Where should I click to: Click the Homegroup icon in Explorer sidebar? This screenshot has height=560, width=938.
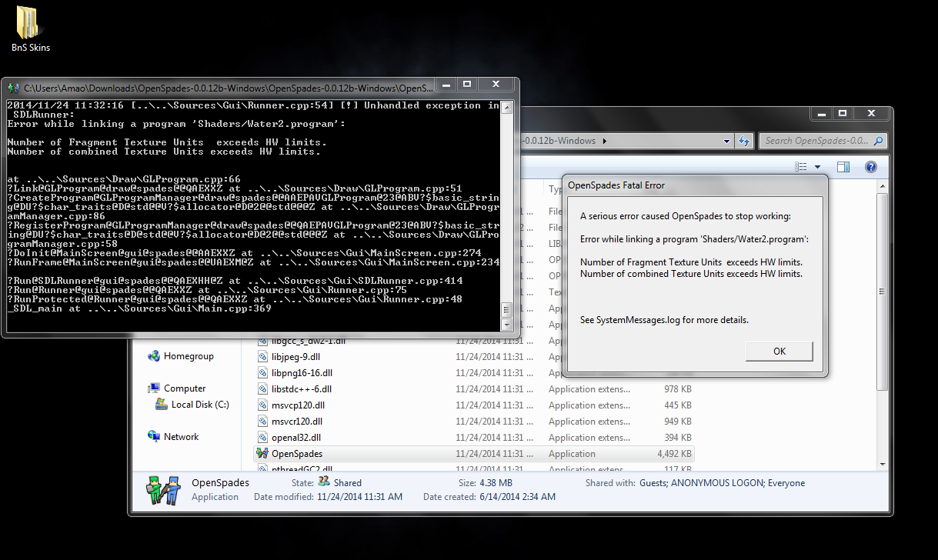point(154,356)
